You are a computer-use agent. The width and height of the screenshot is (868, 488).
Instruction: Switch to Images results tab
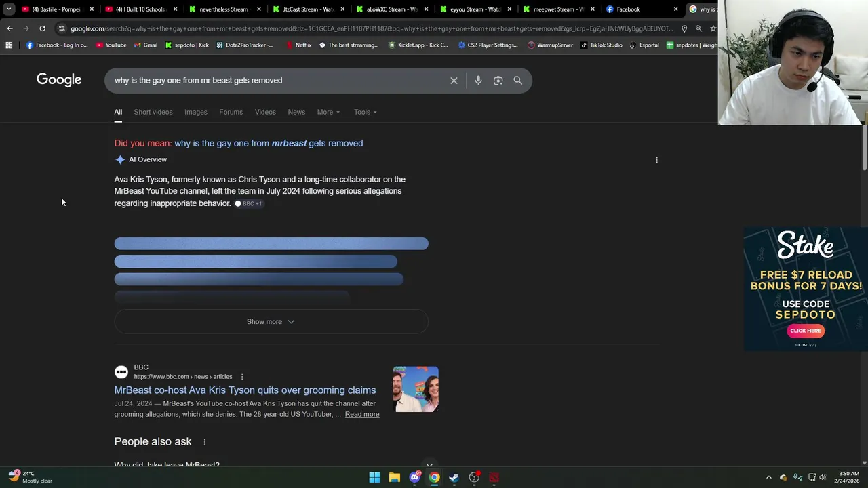tap(196, 112)
